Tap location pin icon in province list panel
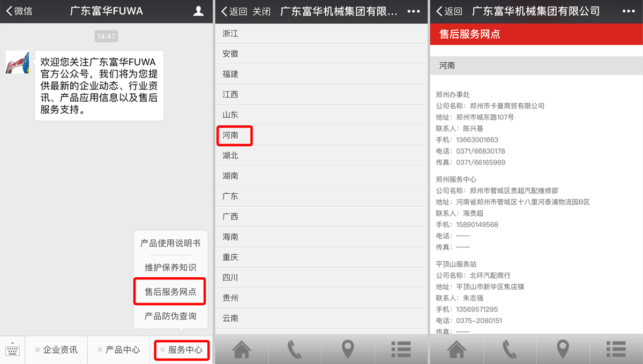643x364 pixels. pos(348,349)
